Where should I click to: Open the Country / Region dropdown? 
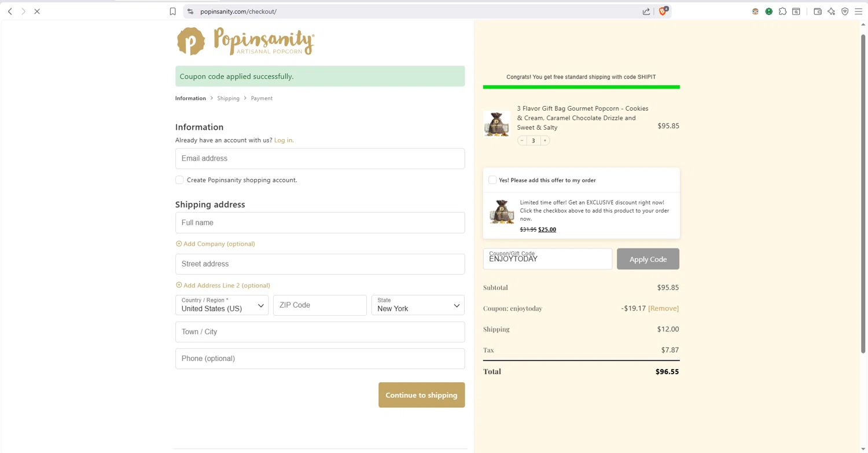[222, 305]
